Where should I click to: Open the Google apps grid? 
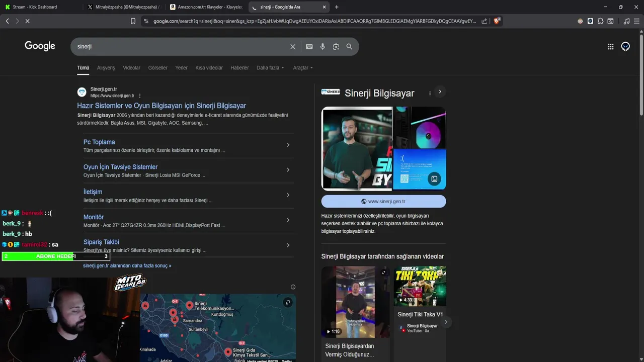(611, 47)
